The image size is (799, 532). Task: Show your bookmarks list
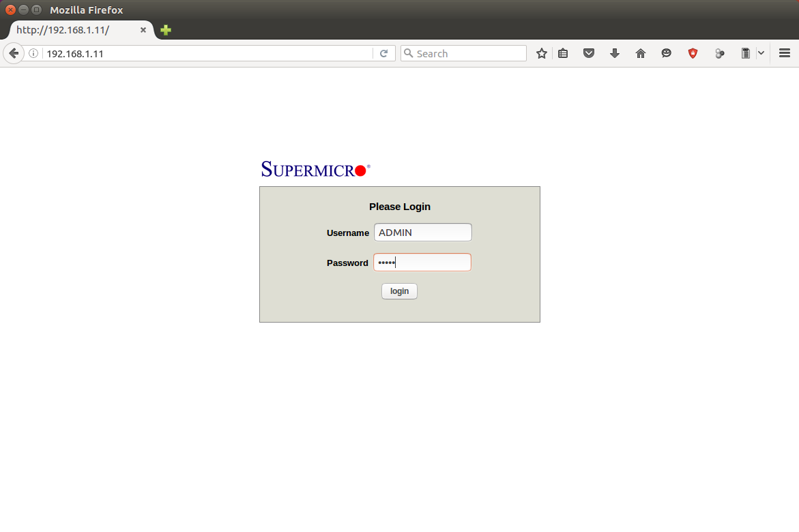(563, 53)
